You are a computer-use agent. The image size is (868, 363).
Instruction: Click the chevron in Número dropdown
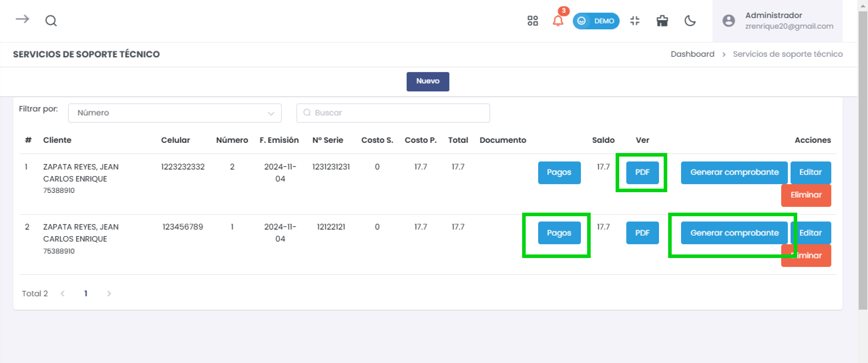(x=271, y=113)
